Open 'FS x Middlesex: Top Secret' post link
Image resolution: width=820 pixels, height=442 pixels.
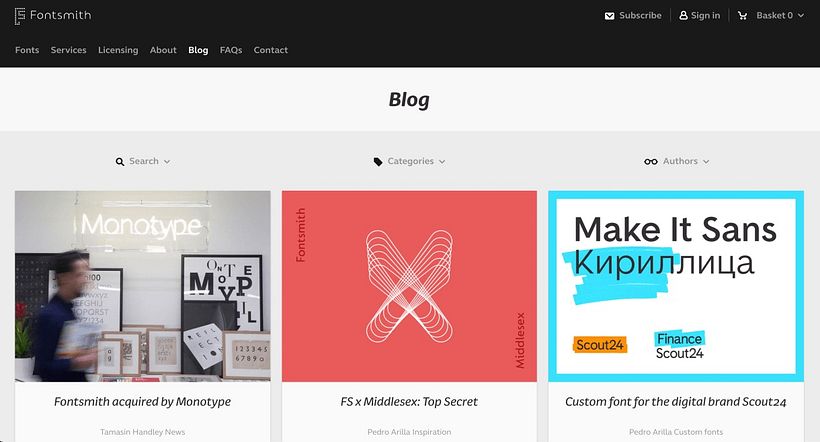click(409, 402)
